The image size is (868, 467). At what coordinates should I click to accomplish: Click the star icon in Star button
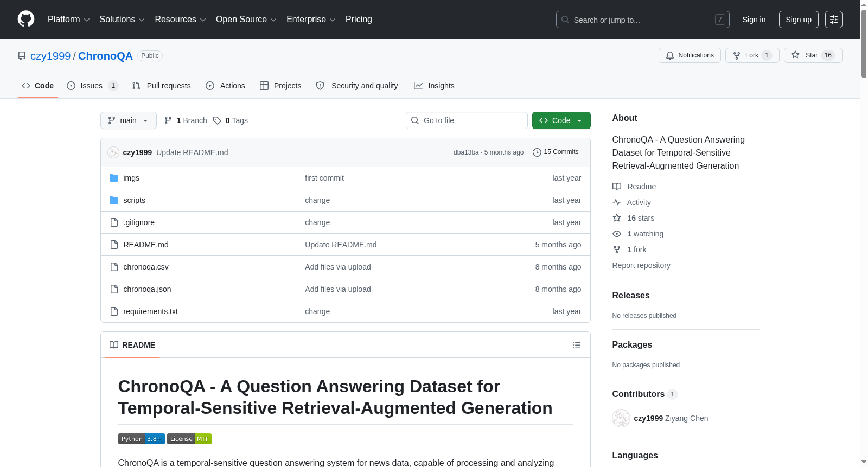pyautogui.click(x=795, y=55)
